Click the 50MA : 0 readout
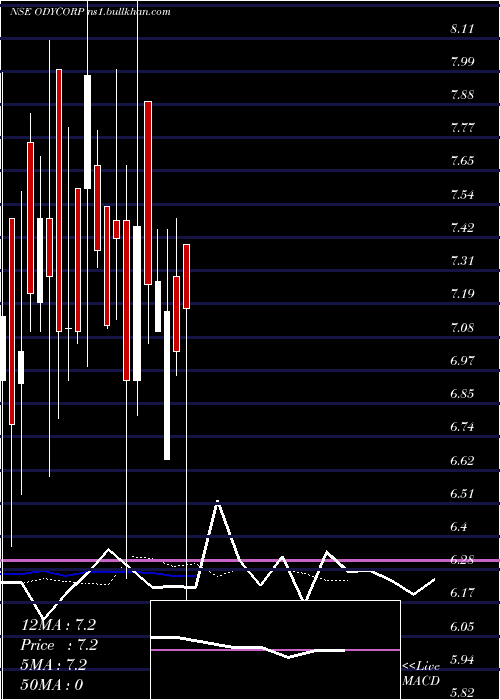Image resolution: width=500 pixels, height=700 pixels. [52, 684]
